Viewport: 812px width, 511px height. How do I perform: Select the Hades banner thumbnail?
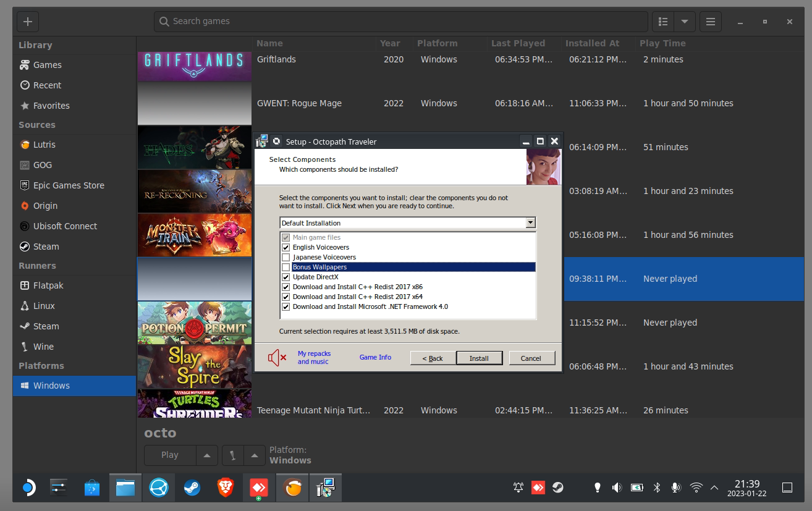pyautogui.click(x=195, y=147)
